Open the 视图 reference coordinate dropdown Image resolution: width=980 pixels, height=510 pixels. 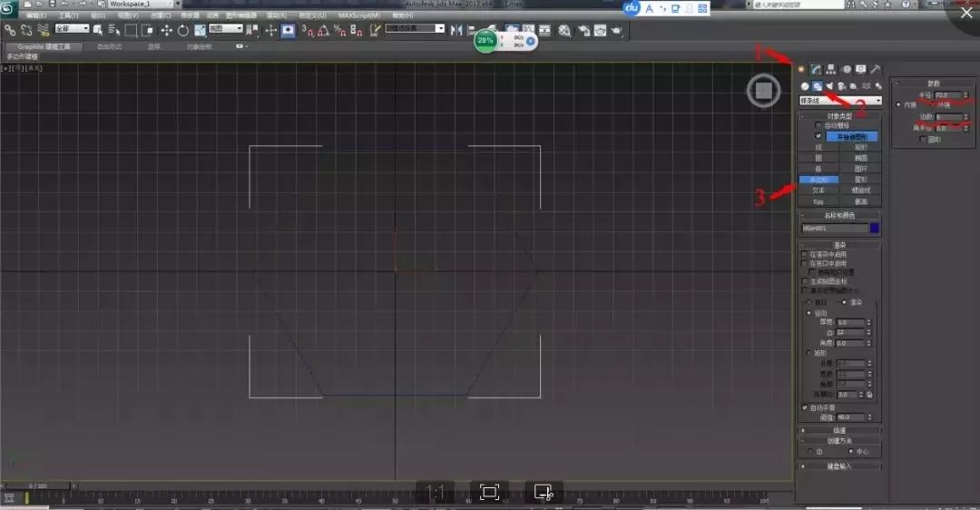(x=226, y=28)
